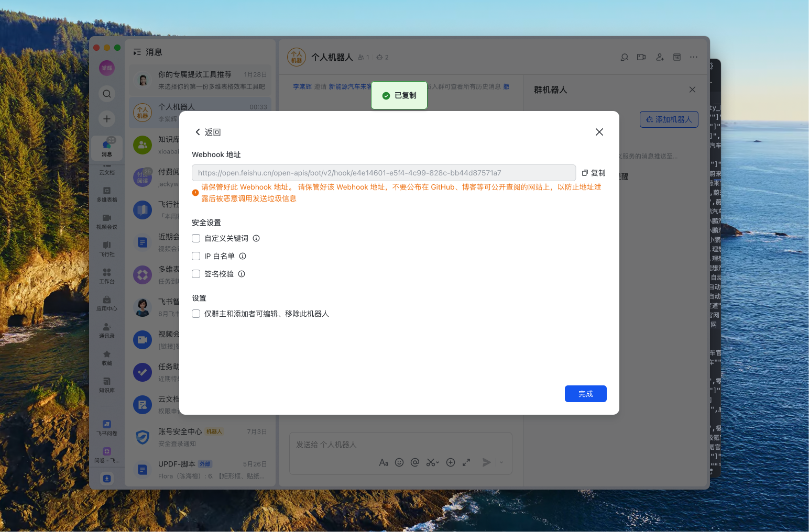The width and height of the screenshot is (809, 532).
Task: Open 应用中心 in the left sidebar
Action: (x=107, y=304)
